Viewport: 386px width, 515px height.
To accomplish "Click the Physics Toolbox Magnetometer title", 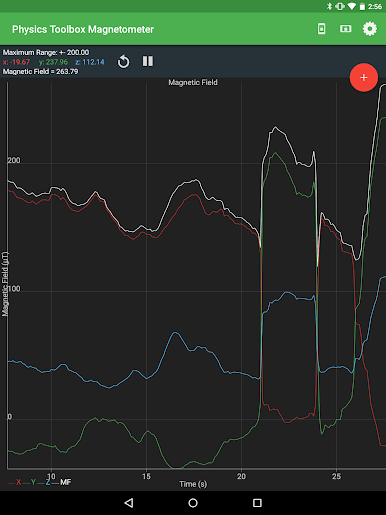I will 83,29.
